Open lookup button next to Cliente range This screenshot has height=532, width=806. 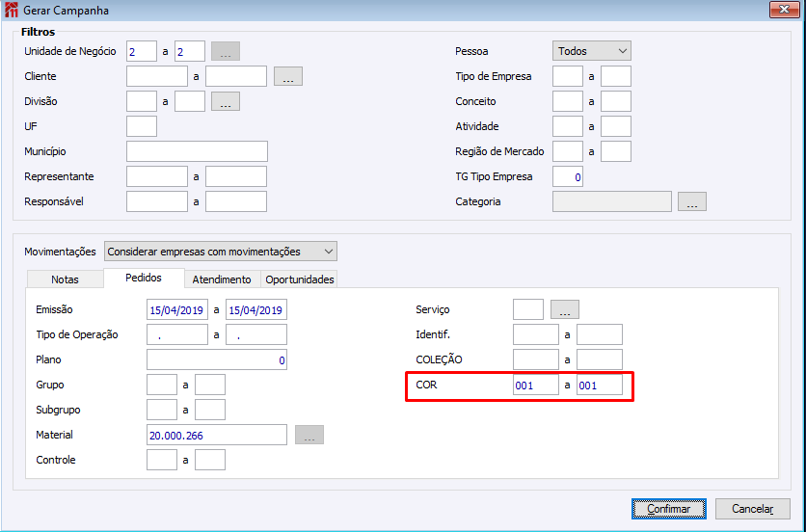coord(288,76)
